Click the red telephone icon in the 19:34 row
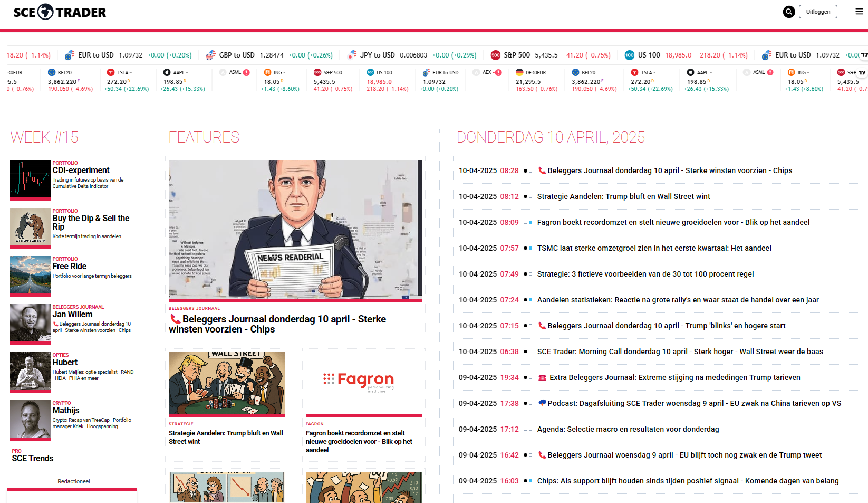Screen dimensions: 868x503 coord(542,377)
